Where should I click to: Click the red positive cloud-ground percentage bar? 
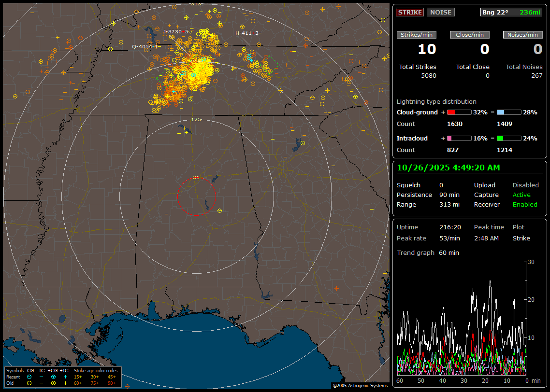coord(459,112)
